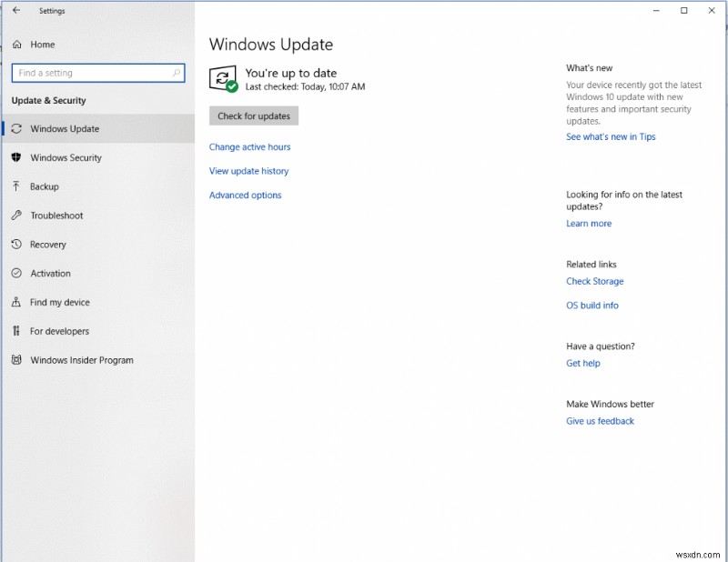Open Change active hours
The width and height of the screenshot is (728, 562).
tap(250, 146)
